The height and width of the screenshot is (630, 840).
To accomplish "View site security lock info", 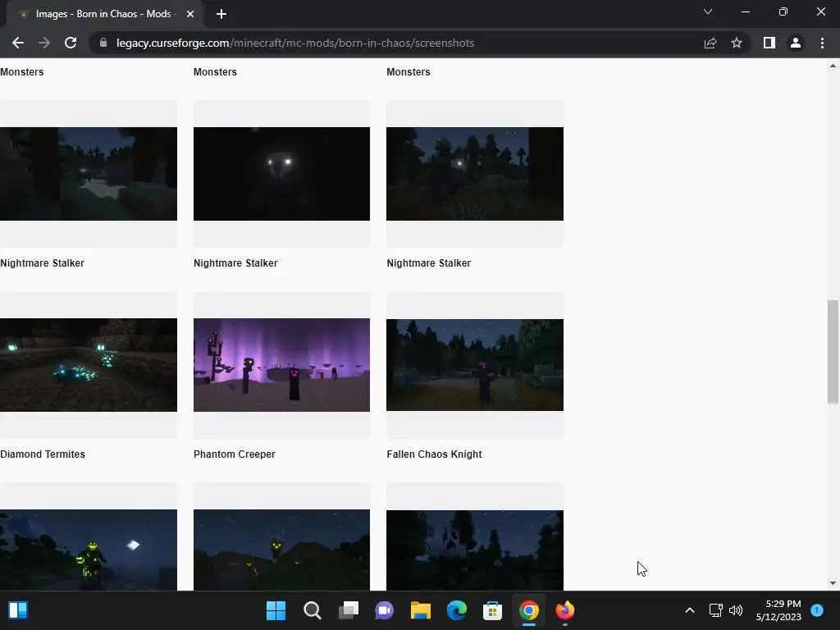I will (103, 43).
